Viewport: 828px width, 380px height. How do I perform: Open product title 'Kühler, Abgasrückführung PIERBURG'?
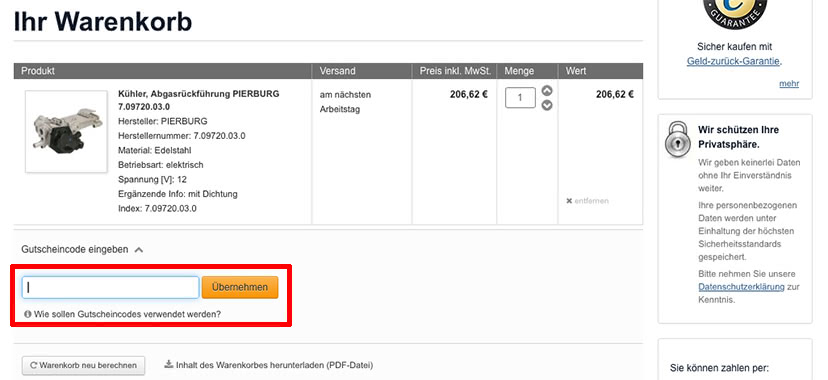[199, 100]
